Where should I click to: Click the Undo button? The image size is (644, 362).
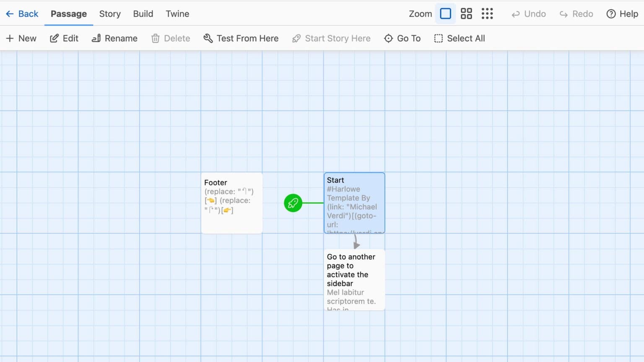coord(529,14)
